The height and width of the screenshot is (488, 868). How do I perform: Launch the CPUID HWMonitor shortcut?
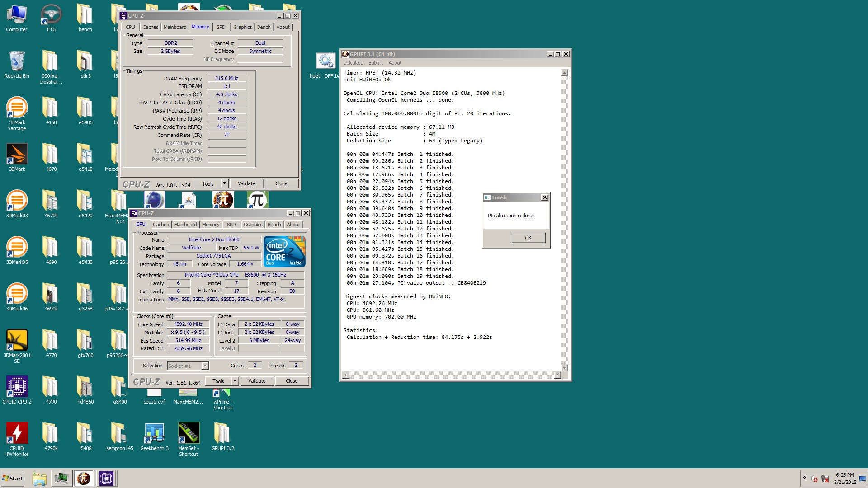pos(17,440)
